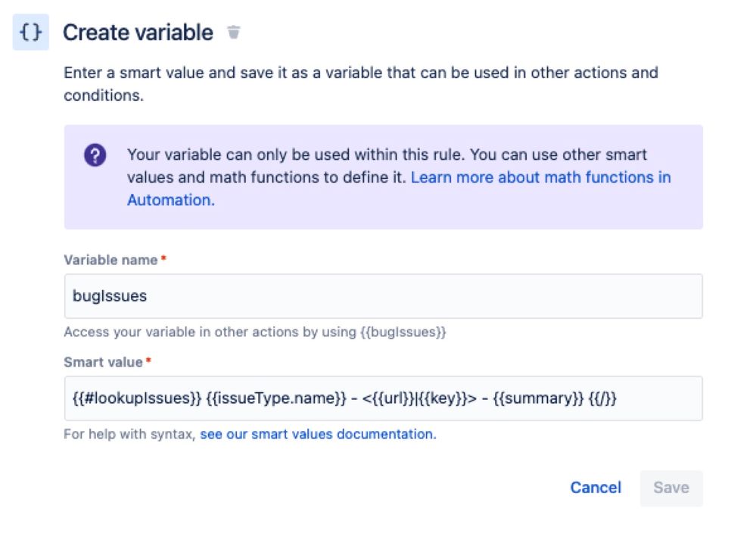Viewport: 756px width, 537px height.
Task: Click the red asterisk beside Smart value
Action: 148,360
